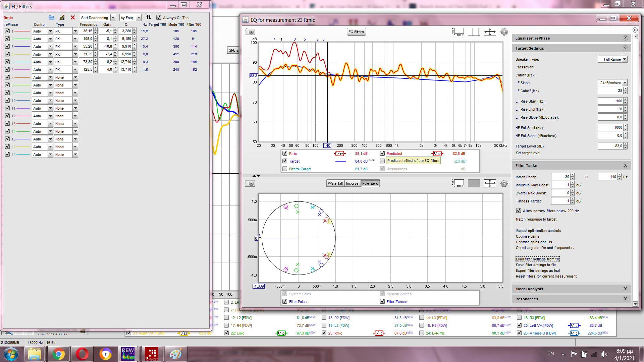This screenshot has height=362, width=644.
Task: Click Windows Start button
Action: 11,354
